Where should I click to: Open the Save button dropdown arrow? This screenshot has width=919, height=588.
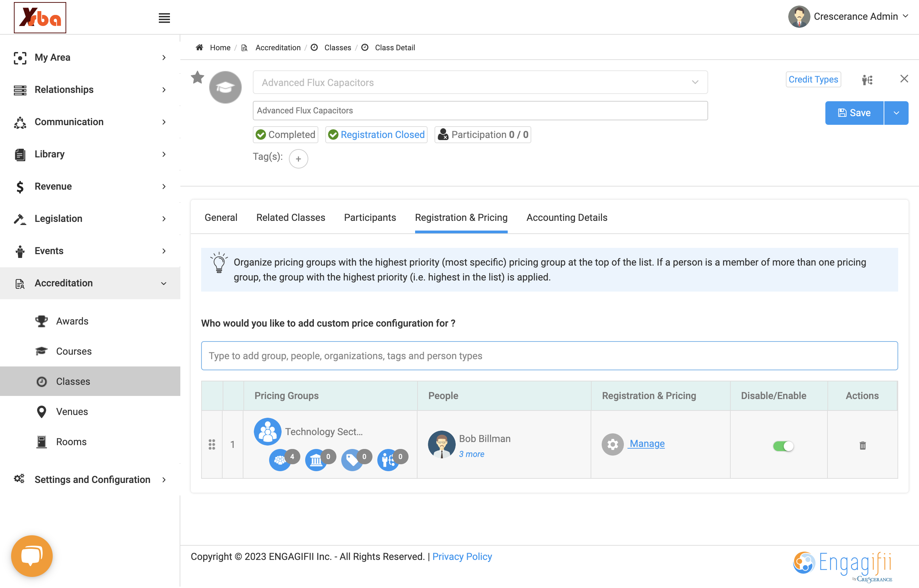896,113
